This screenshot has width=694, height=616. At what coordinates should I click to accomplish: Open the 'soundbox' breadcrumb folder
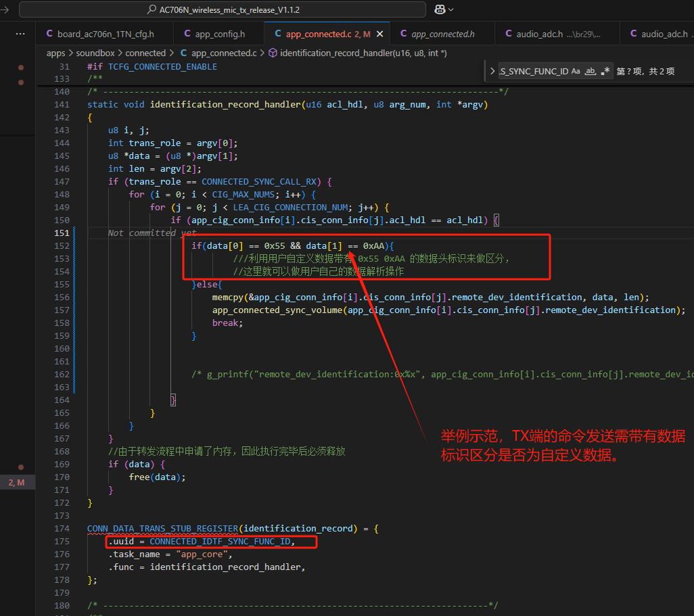click(95, 53)
